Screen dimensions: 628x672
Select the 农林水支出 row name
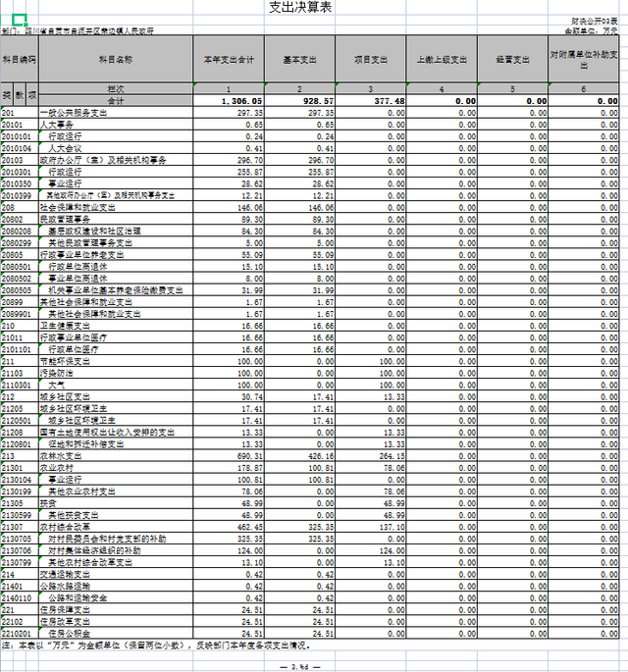[59, 457]
